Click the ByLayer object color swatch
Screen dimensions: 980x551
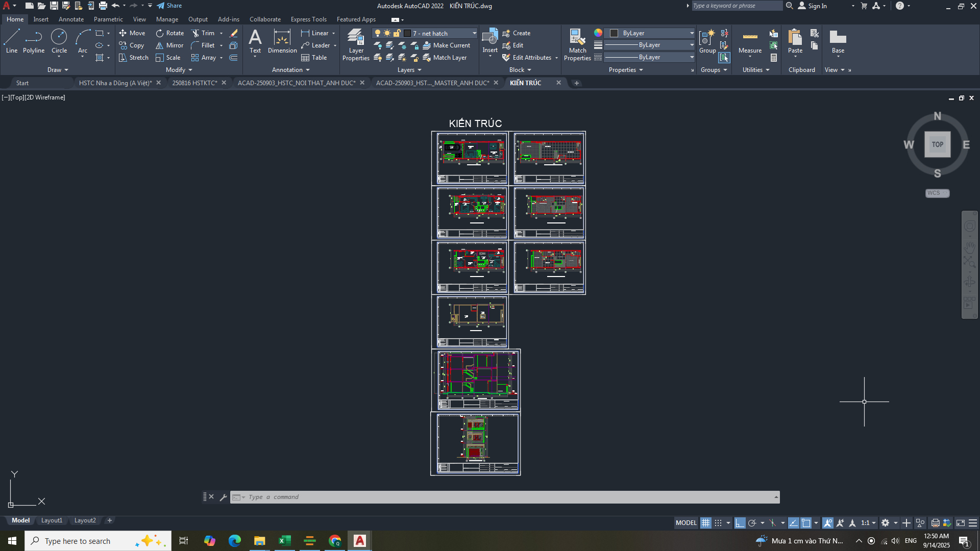[x=615, y=33]
